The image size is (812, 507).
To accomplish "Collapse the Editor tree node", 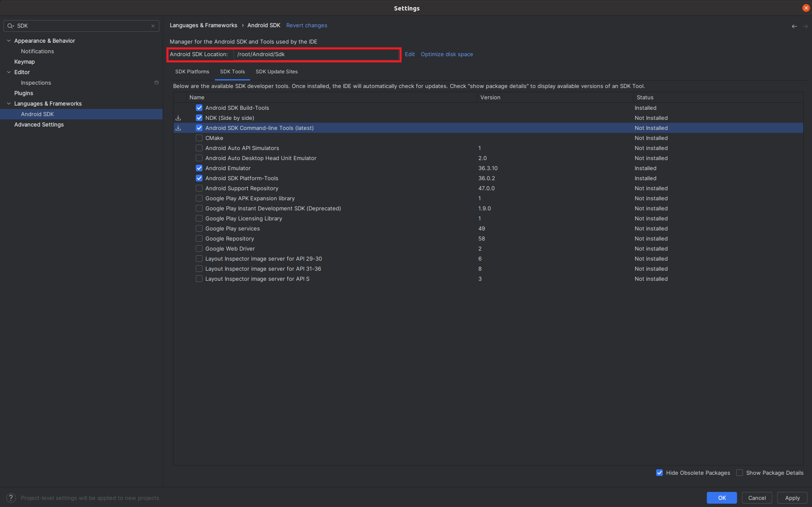I will (x=9, y=72).
